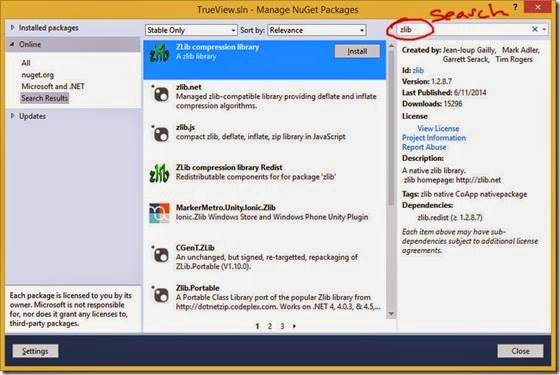This screenshot has width=560, height=375.
Task: Click the zlib.redist dependency entry
Action: 450,217
